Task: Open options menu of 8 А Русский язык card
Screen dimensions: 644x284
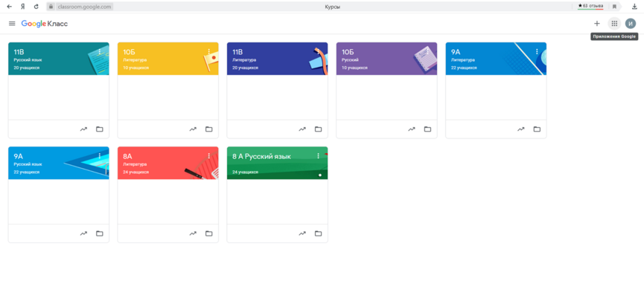Action: pos(318,156)
